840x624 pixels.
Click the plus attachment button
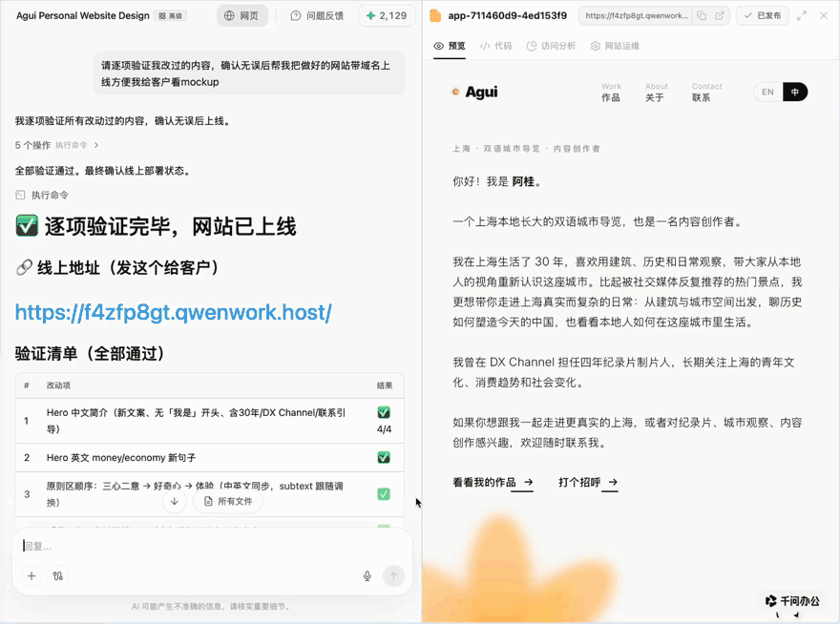tap(31, 575)
